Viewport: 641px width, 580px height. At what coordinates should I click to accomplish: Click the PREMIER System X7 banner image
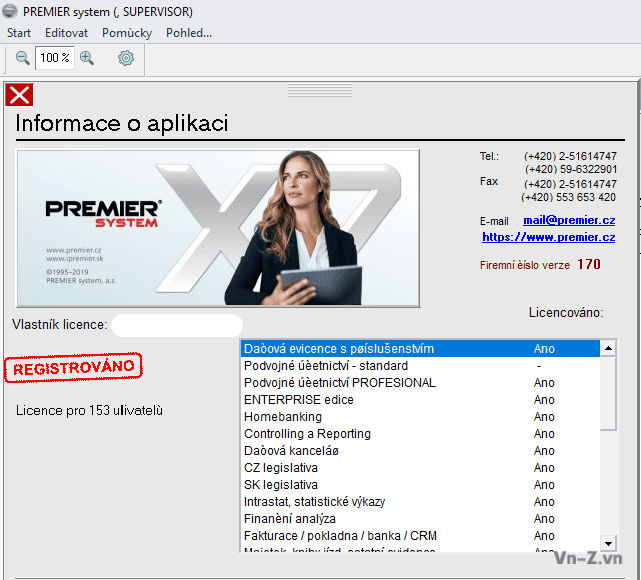pyautogui.click(x=218, y=228)
